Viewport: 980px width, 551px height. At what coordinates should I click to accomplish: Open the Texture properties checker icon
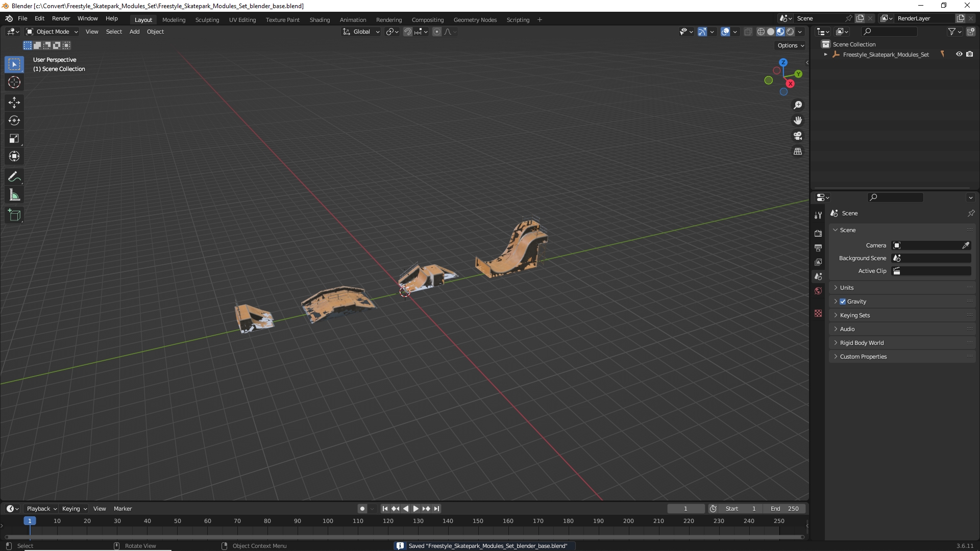click(x=818, y=313)
